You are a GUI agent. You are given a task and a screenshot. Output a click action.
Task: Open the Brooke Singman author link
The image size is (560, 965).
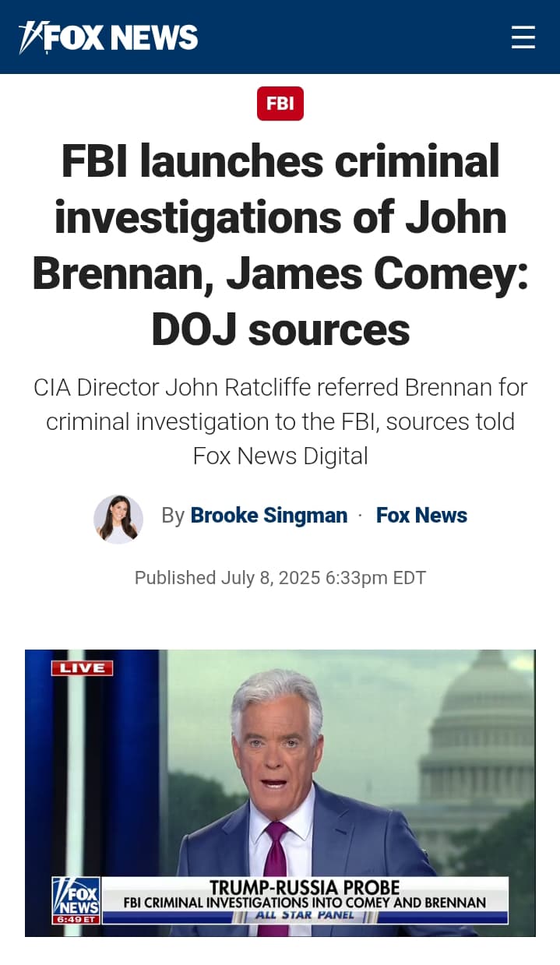[x=269, y=516]
